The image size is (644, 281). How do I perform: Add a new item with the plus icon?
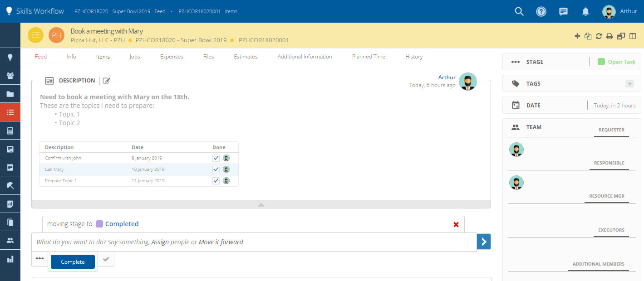[577, 35]
